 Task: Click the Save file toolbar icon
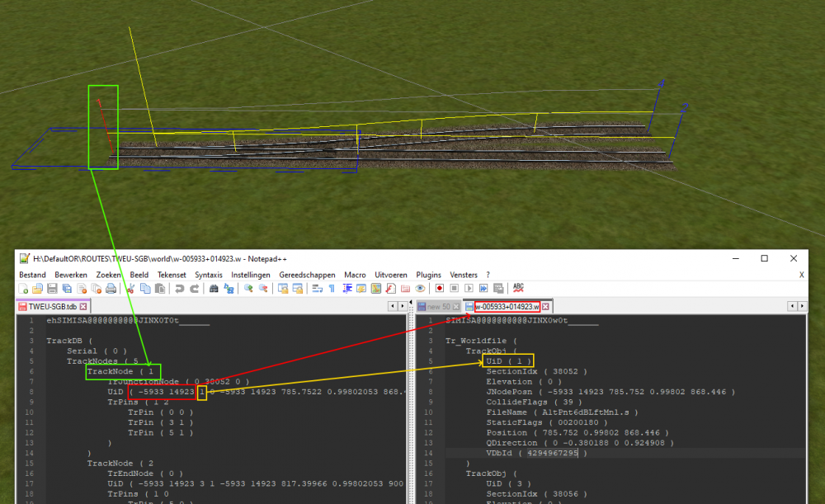pos(51,289)
